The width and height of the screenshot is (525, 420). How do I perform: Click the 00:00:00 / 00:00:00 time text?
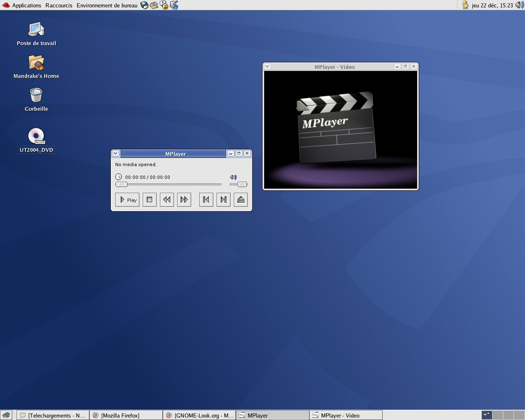148,177
